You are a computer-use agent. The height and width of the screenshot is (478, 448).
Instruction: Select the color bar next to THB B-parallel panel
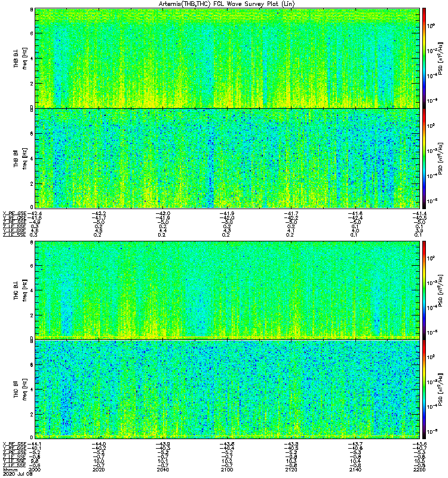424,158
